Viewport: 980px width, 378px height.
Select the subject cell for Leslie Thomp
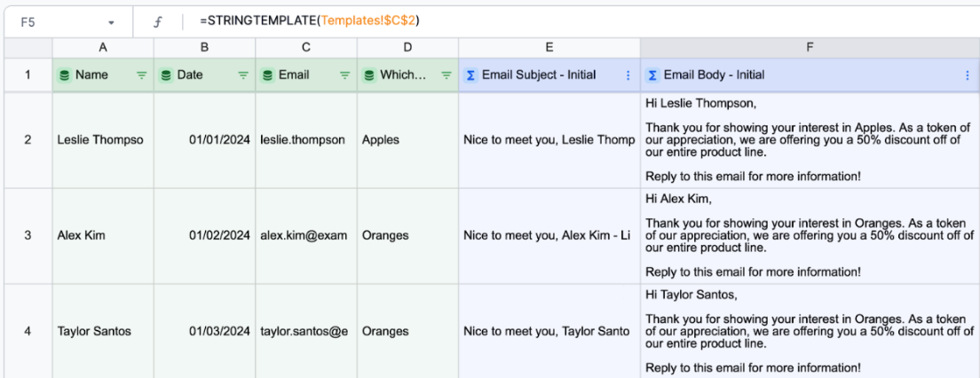[x=549, y=140]
